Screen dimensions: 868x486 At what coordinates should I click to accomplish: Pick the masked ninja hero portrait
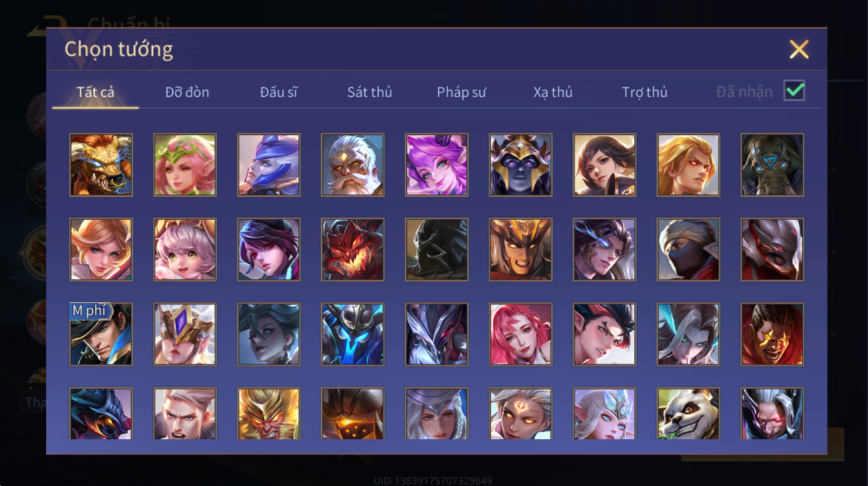click(688, 249)
